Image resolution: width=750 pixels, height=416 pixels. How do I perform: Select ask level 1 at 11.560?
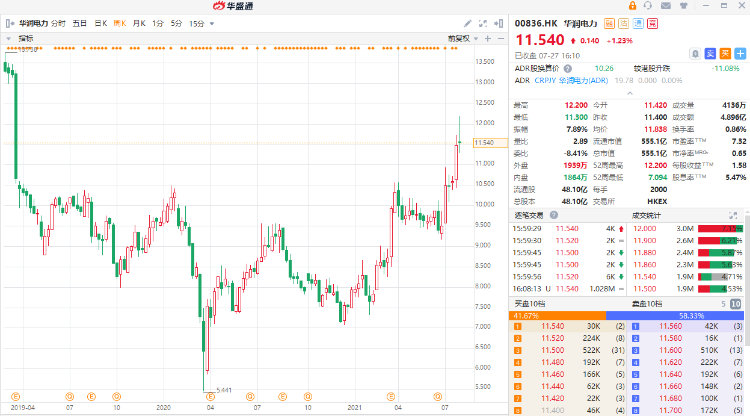(686, 326)
